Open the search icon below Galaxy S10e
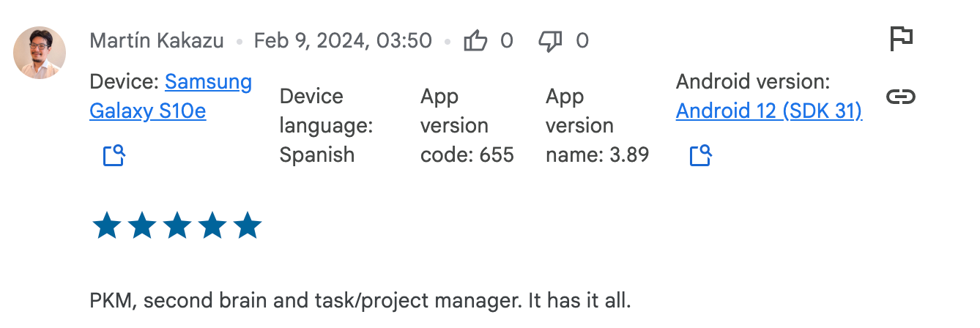Image resolution: width=980 pixels, height=328 pixels. (x=114, y=155)
